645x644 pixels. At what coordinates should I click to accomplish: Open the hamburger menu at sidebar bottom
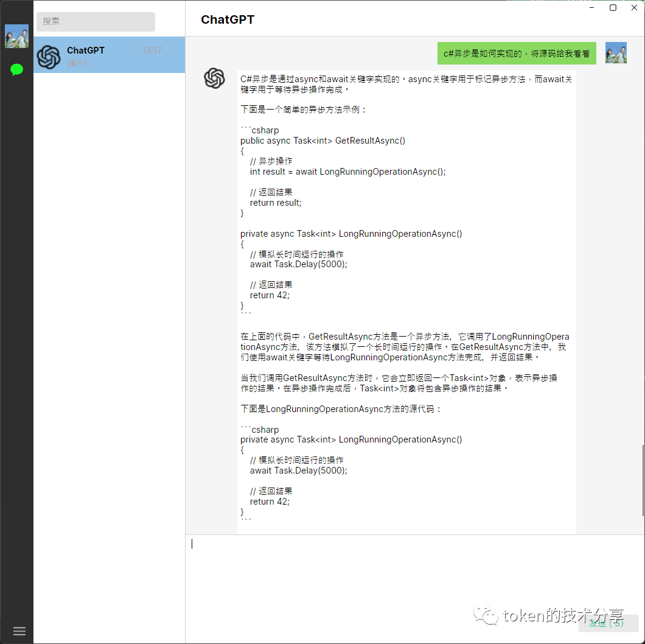[x=19, y=631]
